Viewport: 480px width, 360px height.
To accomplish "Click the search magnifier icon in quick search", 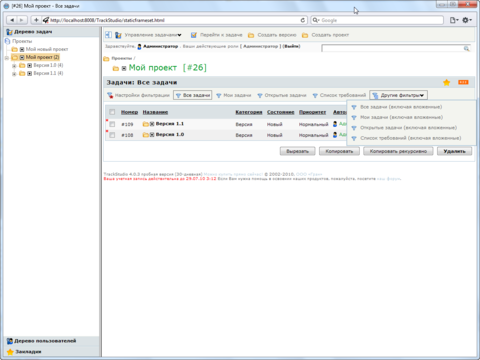I will [466, 49].
